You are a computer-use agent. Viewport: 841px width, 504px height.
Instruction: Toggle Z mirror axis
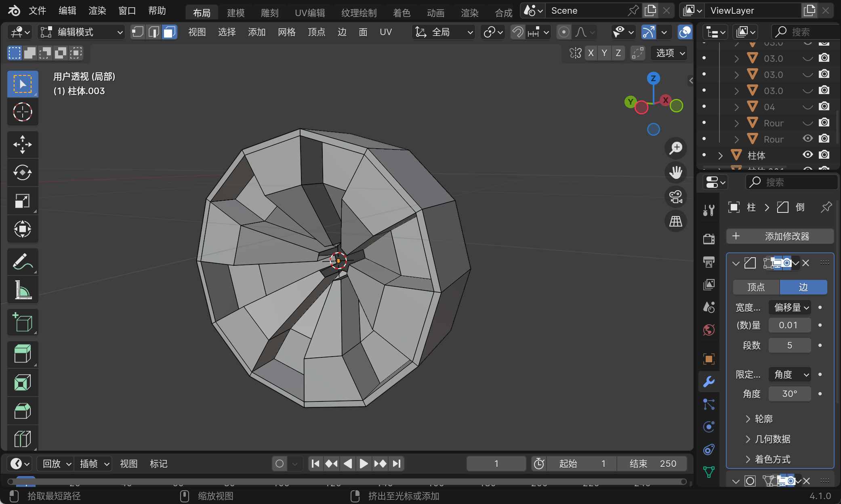[x=618, y=53]
